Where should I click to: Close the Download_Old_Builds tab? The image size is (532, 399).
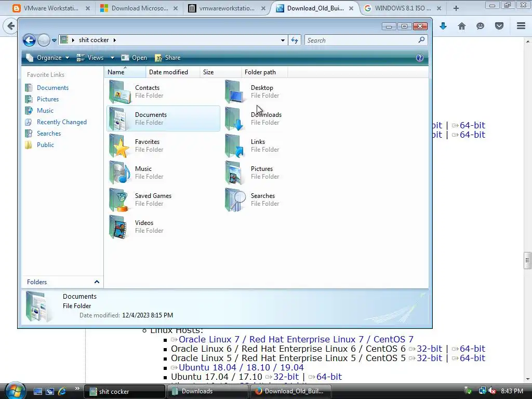click(x=351, y=8)
